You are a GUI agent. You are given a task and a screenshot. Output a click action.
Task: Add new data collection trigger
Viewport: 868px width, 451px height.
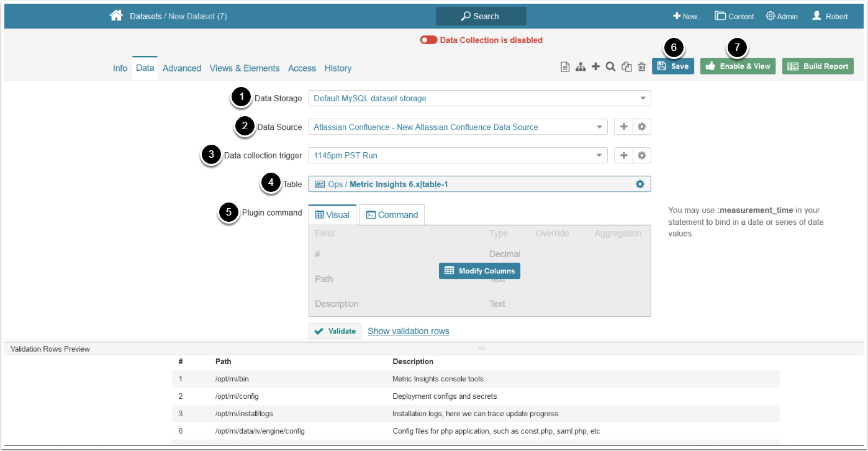click(x=624, y=155)
